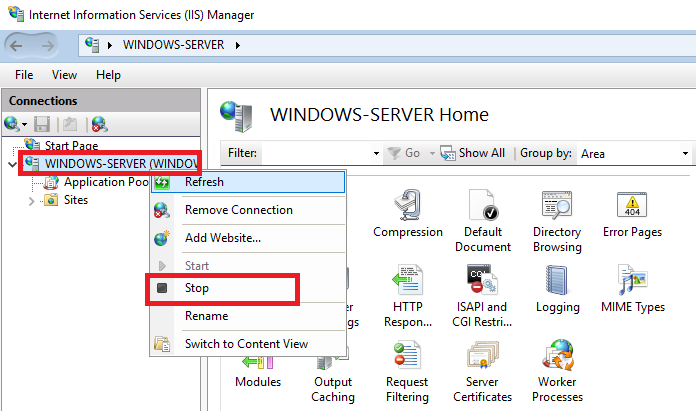Screen dimensions: 696x411
Task: Go forward with the Forward arrow
Action: point(47,45)
